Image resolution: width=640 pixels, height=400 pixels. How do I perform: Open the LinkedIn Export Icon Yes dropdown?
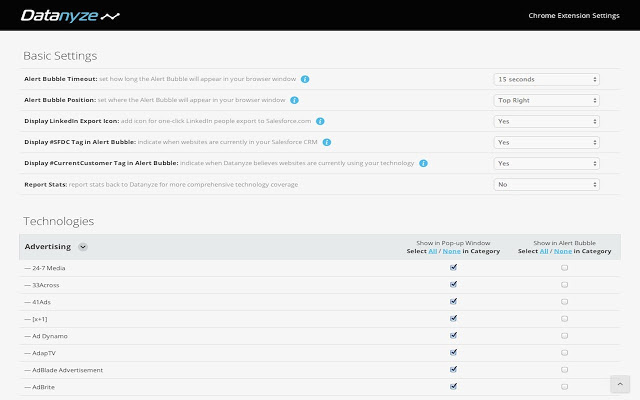pos(547,121)
